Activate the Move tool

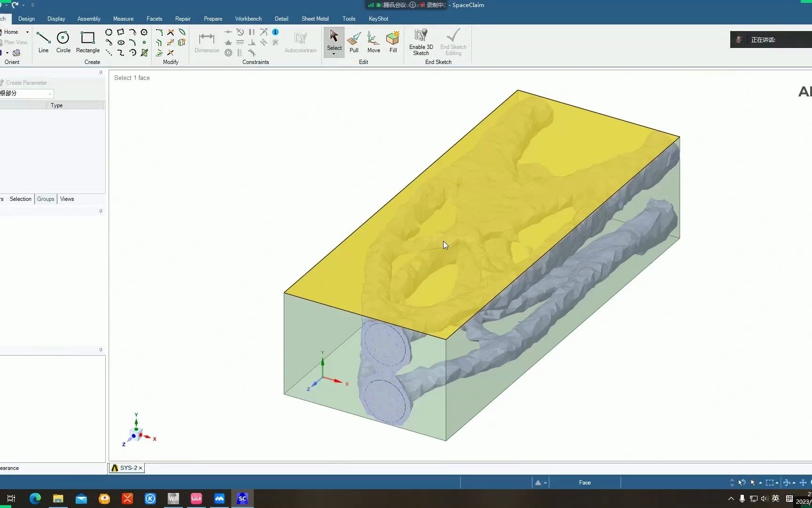pyautogui.click(x=373, y=41)
